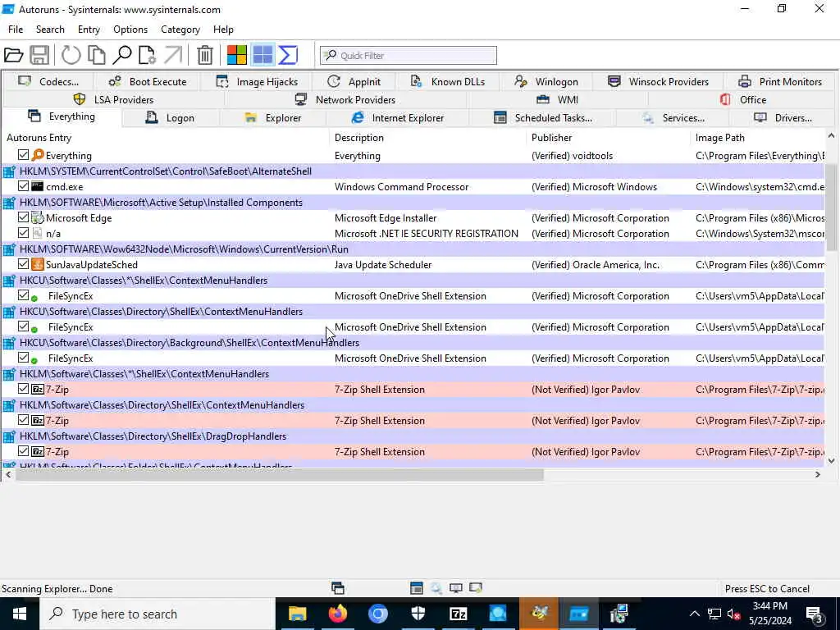Sort by the Description column header
This screenshot has width=840, height=630.
coord(427,138)
